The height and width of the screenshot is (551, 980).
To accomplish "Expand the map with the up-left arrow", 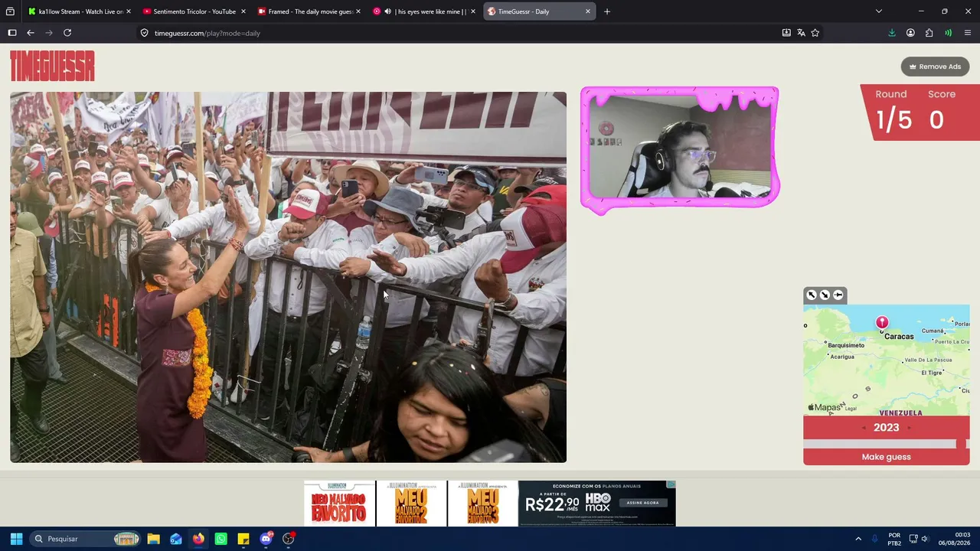I will click(812, 295).
